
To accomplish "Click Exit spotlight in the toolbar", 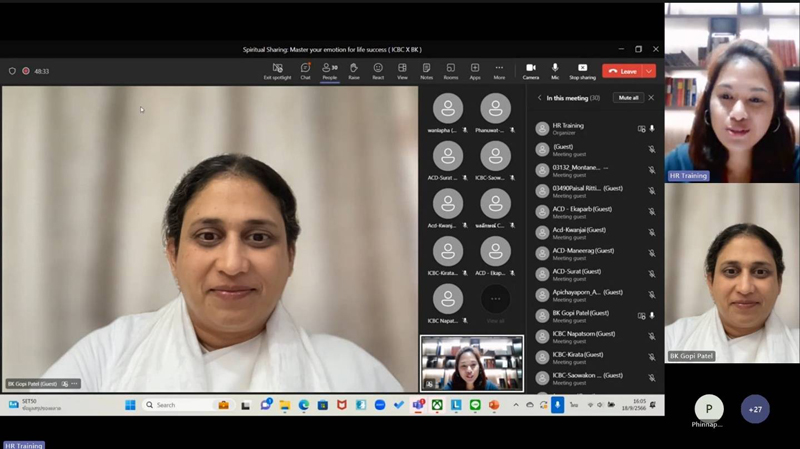I will pos(277,70).
